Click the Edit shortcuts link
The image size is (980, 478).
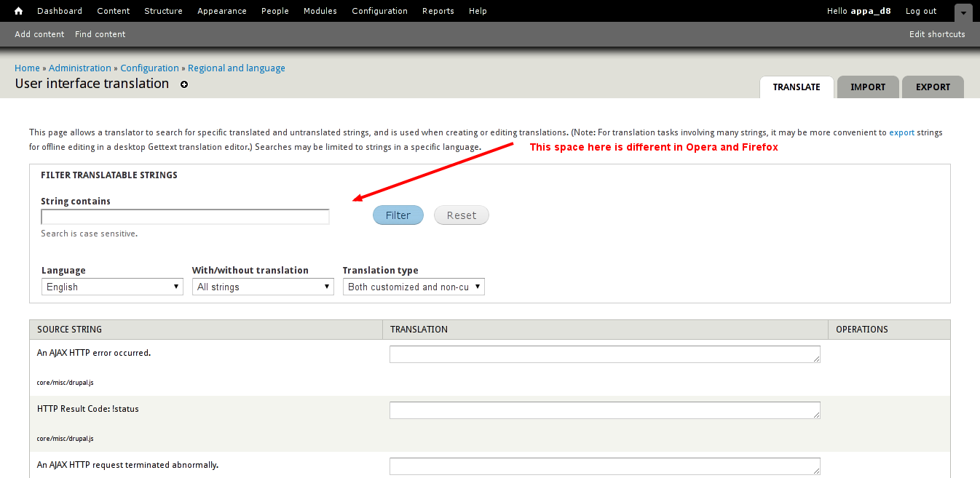pyautogui.click(x=937, y=34)
